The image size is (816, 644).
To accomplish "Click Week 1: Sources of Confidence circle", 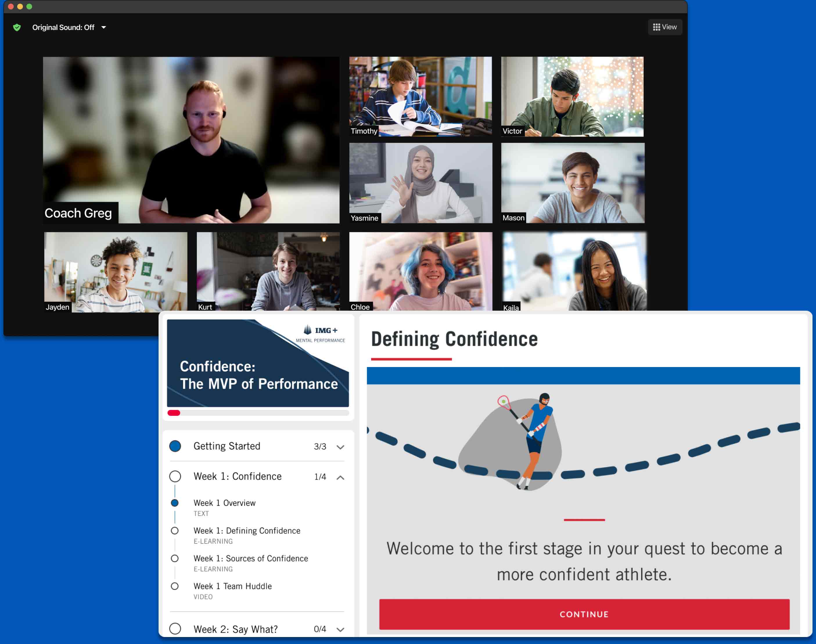I will 175,558.
